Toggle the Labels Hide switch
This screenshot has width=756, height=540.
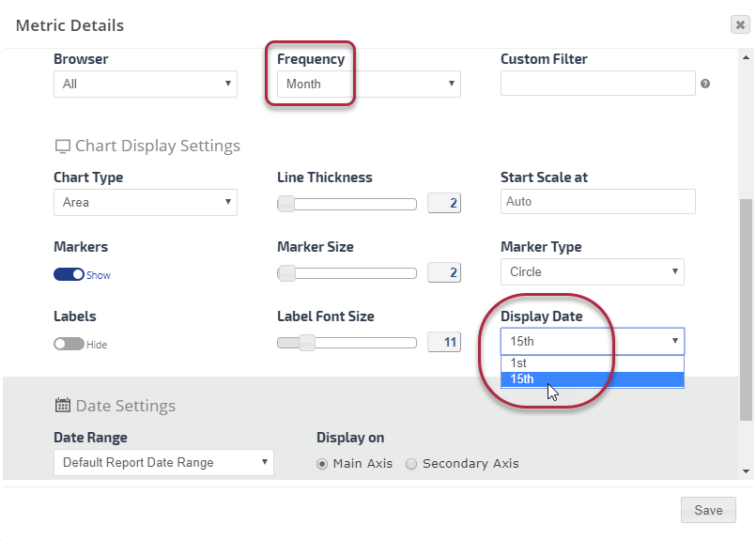69,345
